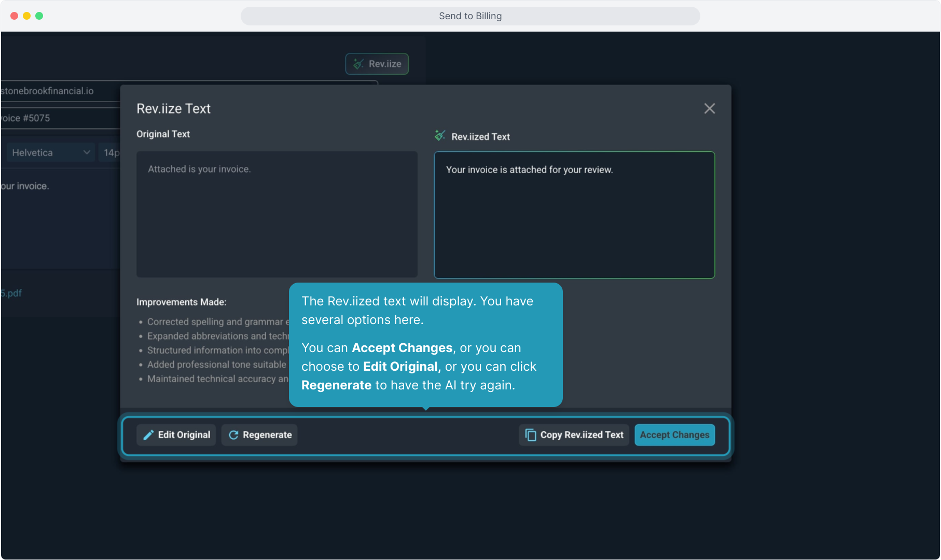Click the circular arrow Regenerate icon

tap(233, 435)
